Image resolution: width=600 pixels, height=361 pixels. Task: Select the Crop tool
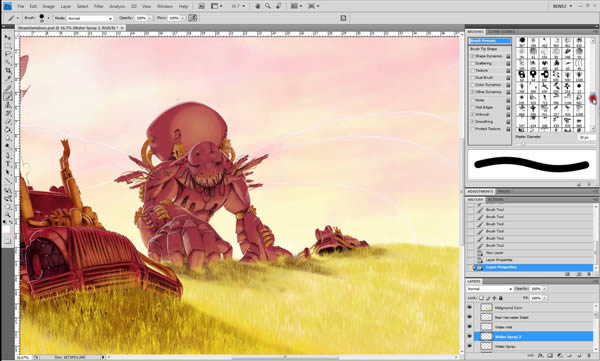(8, 70)
